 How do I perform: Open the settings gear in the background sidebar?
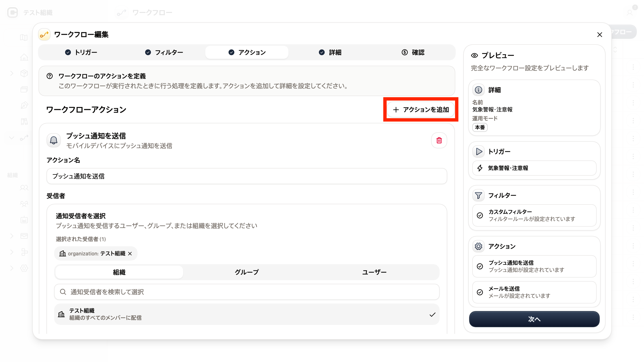coord(24,268)
